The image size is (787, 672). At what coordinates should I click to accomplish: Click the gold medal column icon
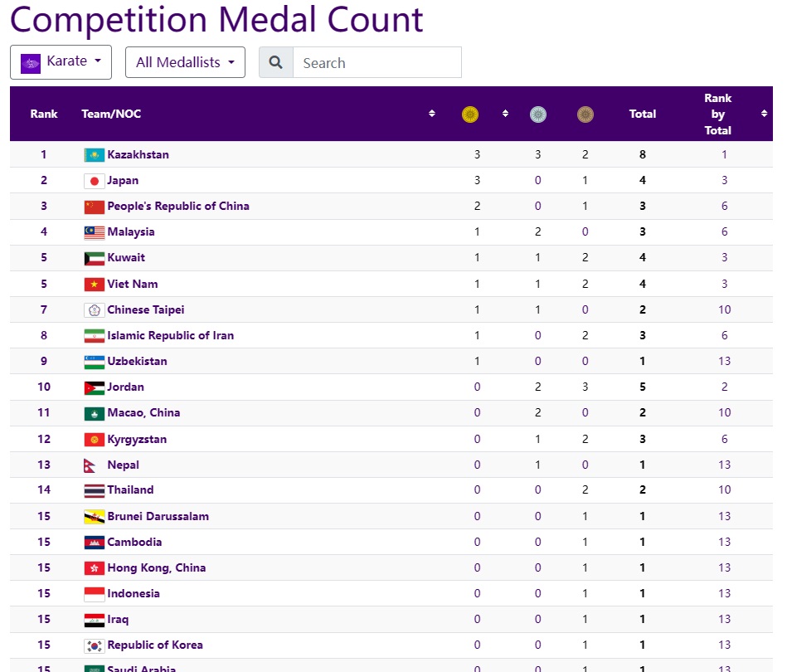coord(470,114)
